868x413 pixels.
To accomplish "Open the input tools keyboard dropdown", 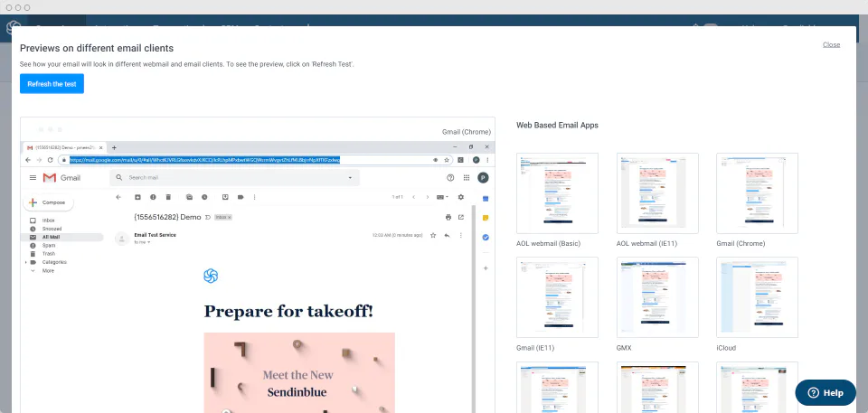I will [442, 197].
